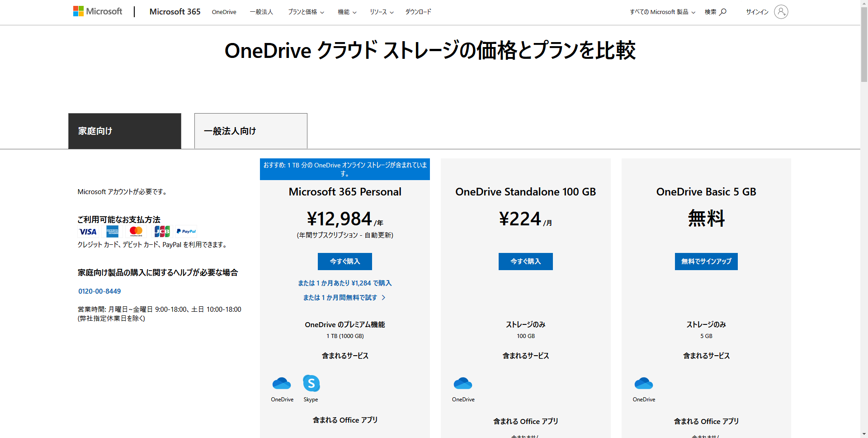Expand the プランと価格 dropdown menu
The image size is (868, 438).
306,12
